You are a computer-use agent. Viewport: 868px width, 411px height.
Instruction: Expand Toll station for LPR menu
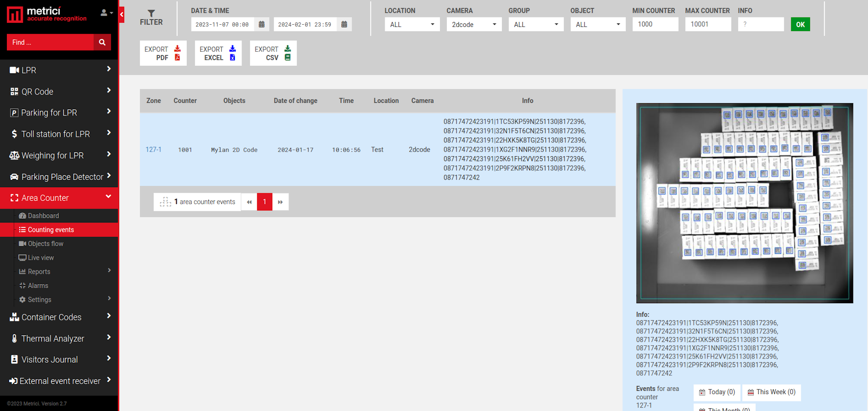tap(59, 134)
